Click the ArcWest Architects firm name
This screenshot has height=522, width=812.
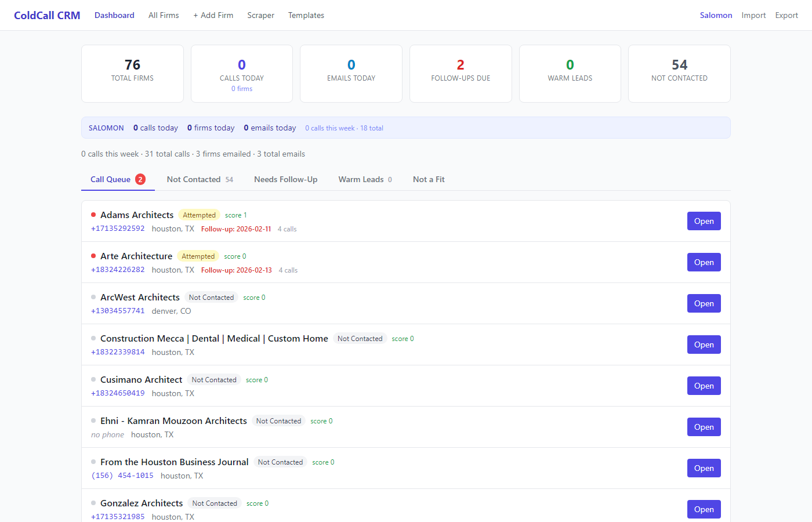click(140, 298)
